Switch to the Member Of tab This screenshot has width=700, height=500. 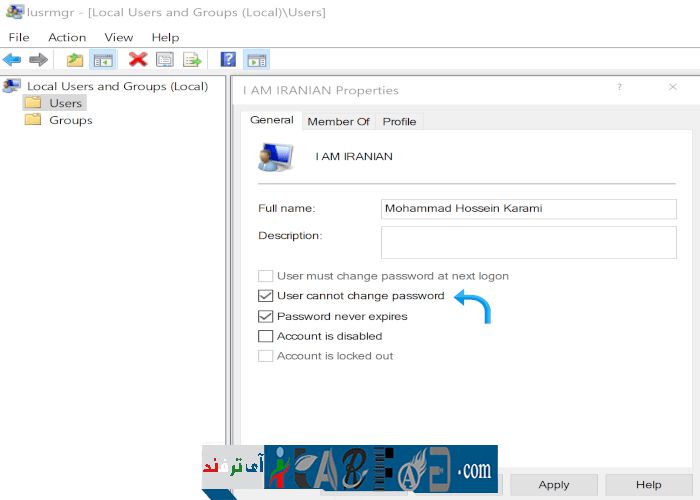(x=338, y=121)
